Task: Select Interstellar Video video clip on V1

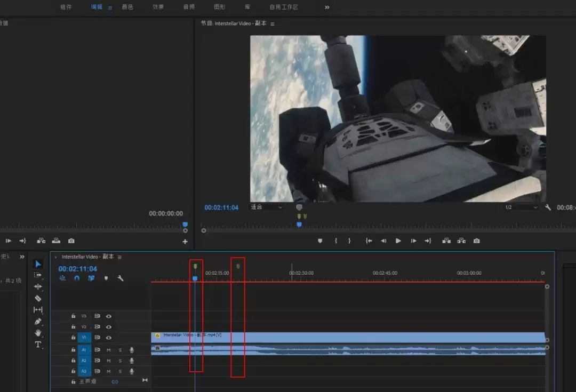Action: [348, 337]
